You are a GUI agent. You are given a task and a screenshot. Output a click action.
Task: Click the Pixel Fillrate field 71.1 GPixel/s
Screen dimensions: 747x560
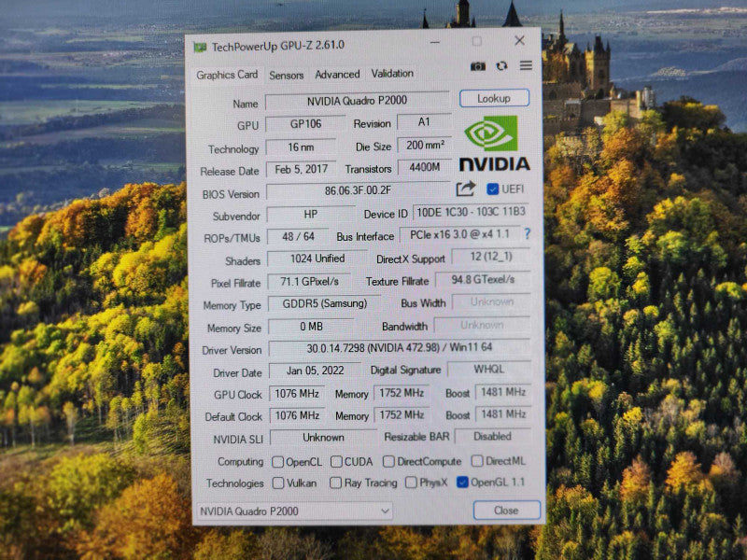[309, 282]
